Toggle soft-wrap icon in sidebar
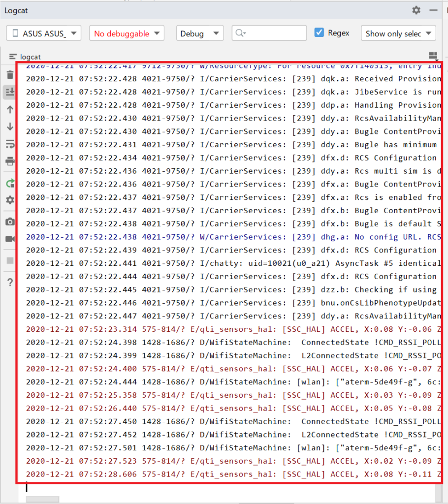Viewport: 448px width, 504px height. 10,144
